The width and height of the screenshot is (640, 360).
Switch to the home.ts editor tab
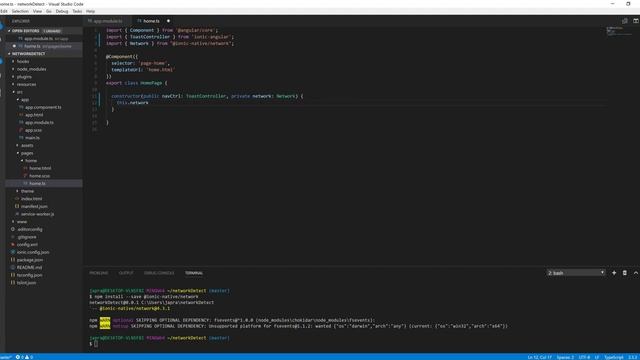click(x=151, y=21)
